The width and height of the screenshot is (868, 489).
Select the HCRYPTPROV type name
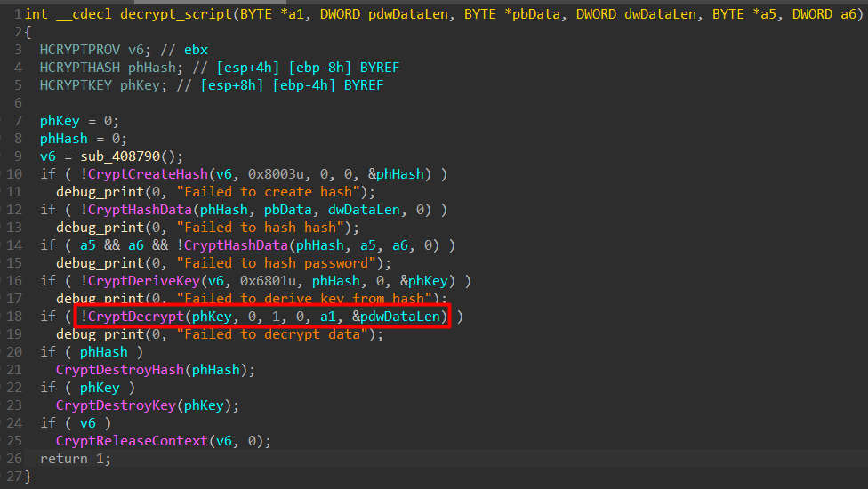(80, 50)
